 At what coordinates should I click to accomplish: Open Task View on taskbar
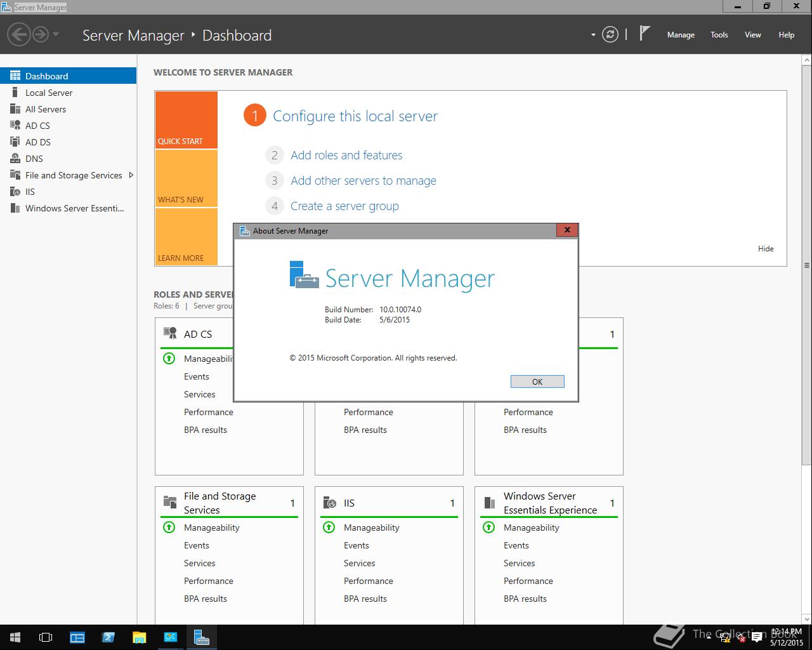46,637
